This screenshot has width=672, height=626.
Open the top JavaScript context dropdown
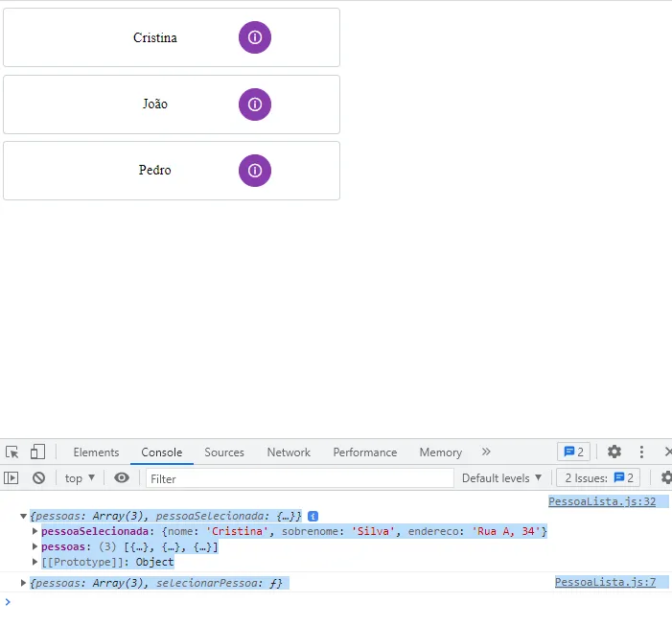[80, 478]
